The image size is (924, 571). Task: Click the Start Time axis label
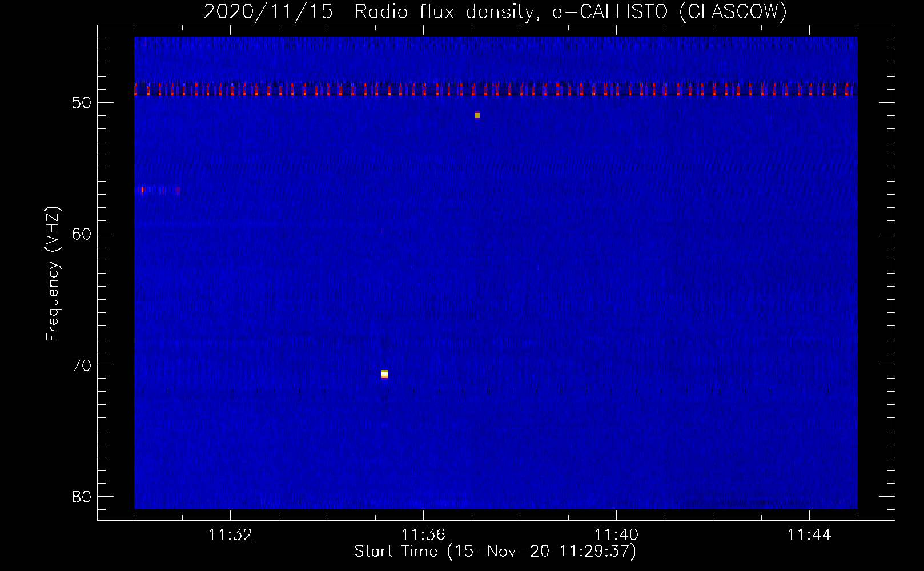point(495,552)
